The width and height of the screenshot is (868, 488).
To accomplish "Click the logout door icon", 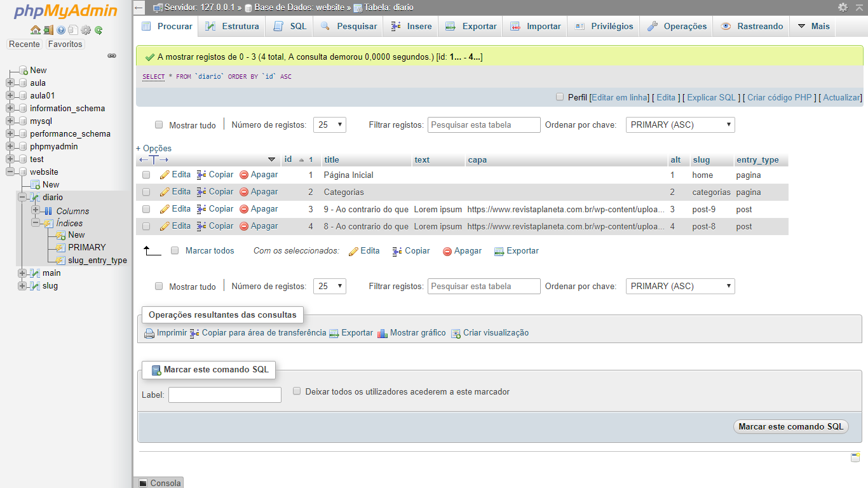I will (x=48, y=30).
